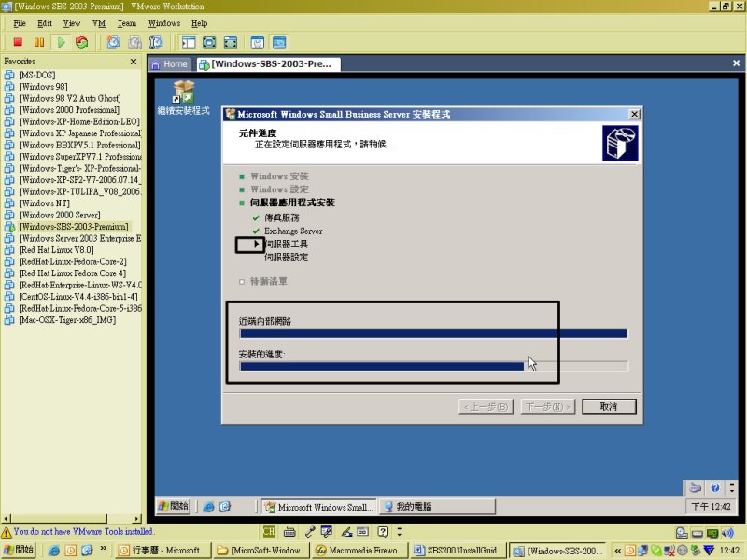This screenshot has height=560, width=747.
Task: Click the Console view toolbar icon
Action: 279,42
